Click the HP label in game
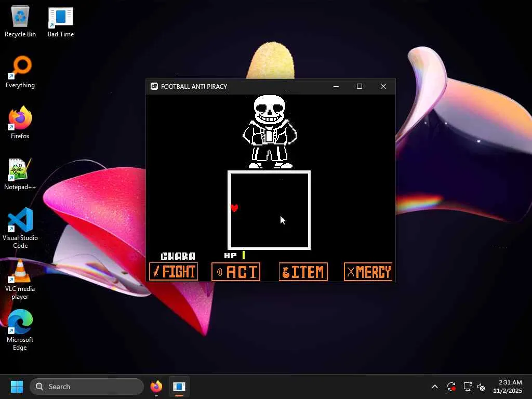Screen dimensions: 532x399 point(230,256)
